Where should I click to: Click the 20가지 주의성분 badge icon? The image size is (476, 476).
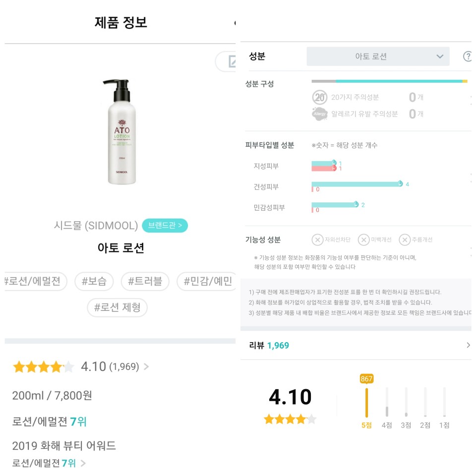[x=319, y=97]
